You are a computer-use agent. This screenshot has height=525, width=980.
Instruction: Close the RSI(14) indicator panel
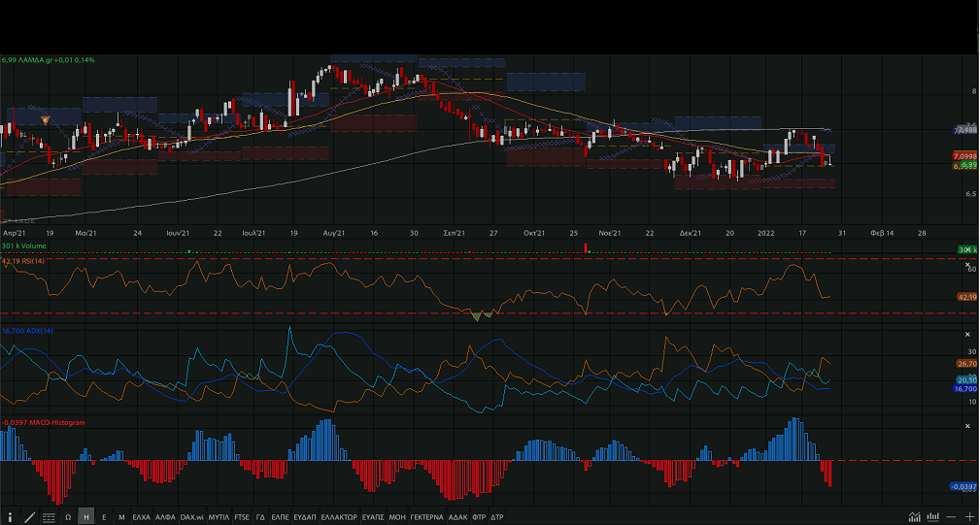pyautogui.click(x=967, y=265)
